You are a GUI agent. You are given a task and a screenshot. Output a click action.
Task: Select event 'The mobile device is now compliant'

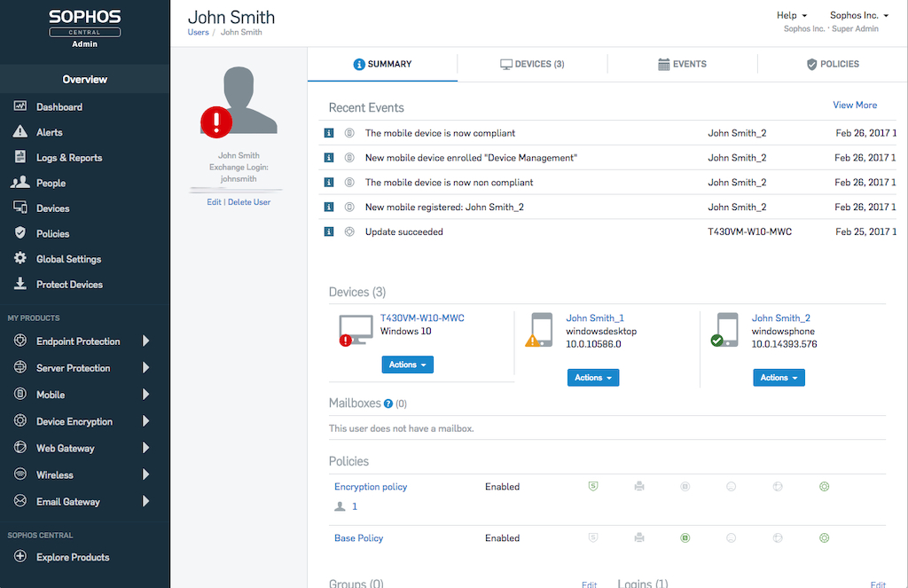click(x=607, y=133)
